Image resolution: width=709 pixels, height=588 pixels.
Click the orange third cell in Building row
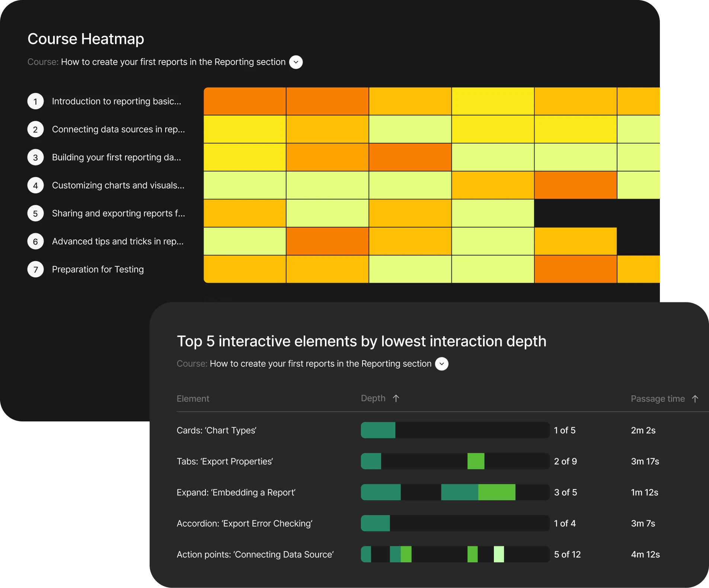pos(410,157)
